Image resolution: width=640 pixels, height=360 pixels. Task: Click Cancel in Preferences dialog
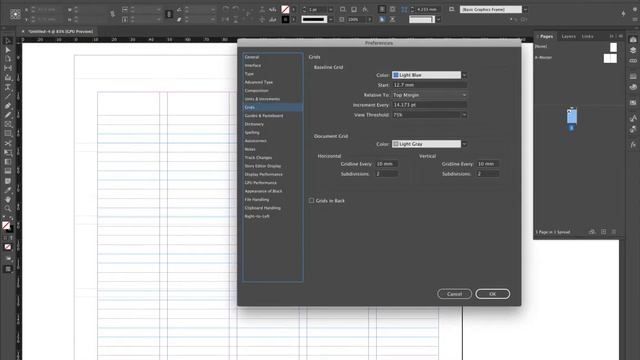point(454,294)
